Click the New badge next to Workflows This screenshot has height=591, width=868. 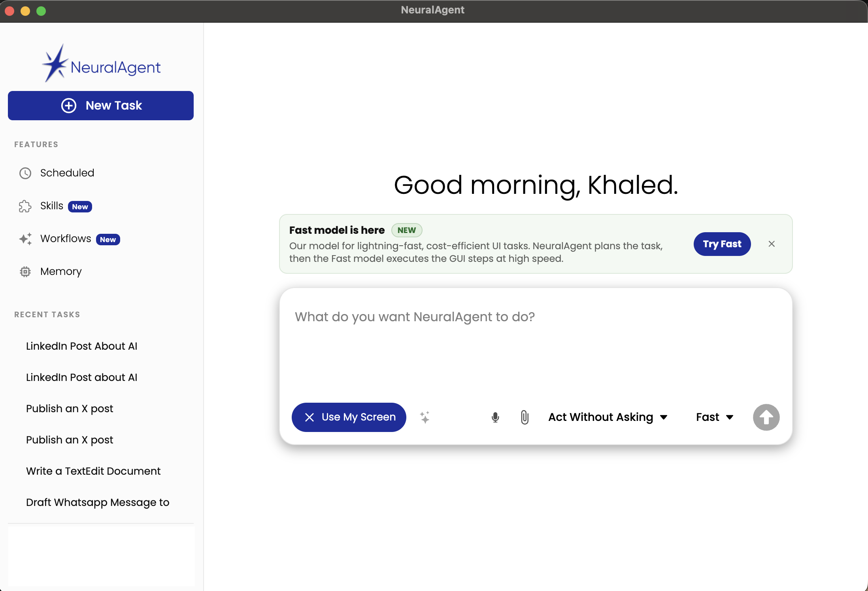(108, 240)
